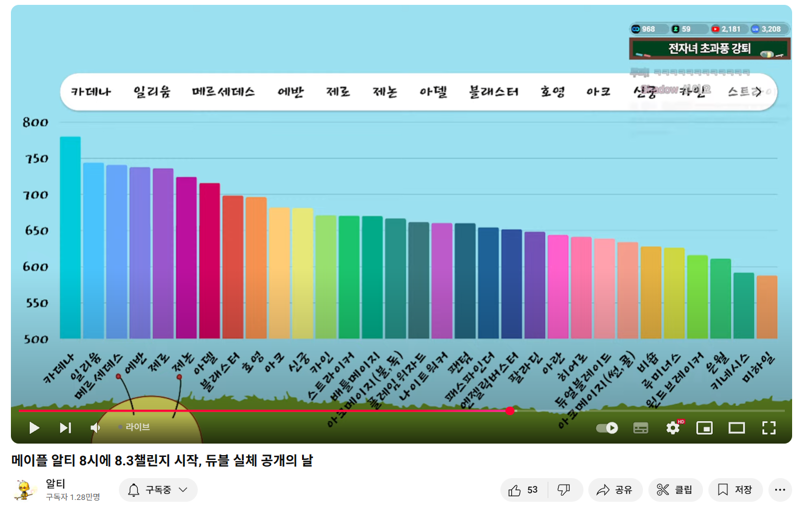
Task: Open video settings gear
Action: [x=673, y=427]
